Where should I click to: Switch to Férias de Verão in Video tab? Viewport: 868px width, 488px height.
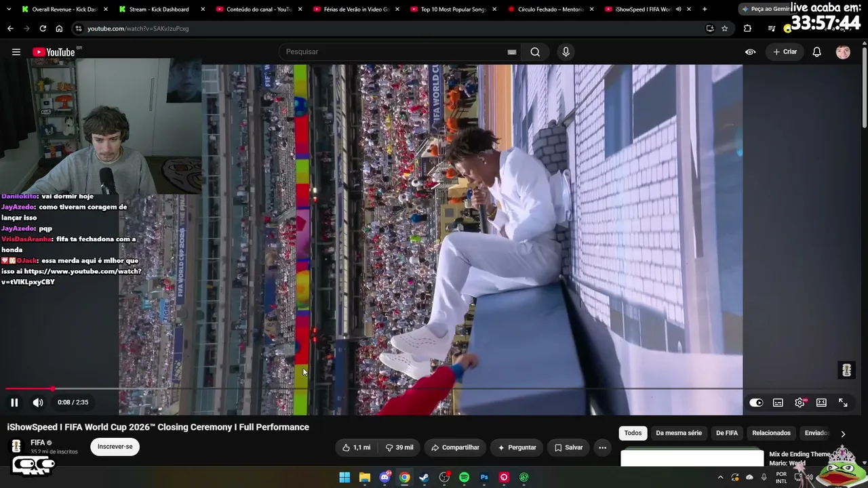click(355, 9)
